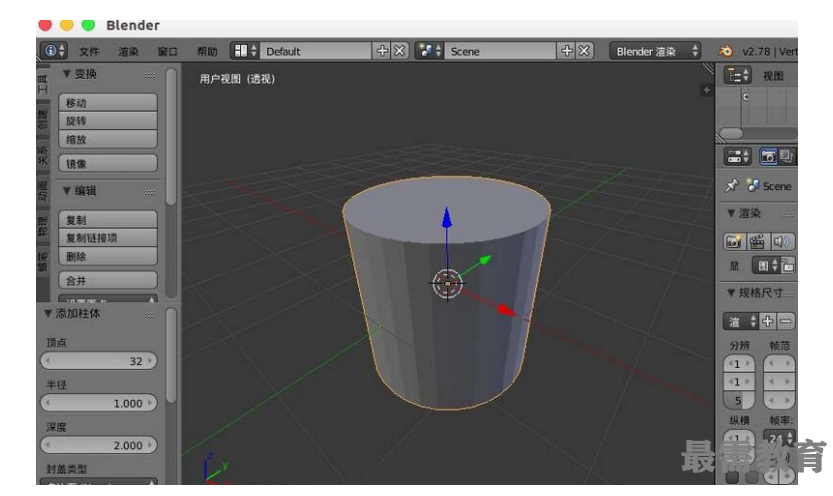Select the 工具 tool shelf tab
This screenshot has width=833, height=496.
point(42,84)
